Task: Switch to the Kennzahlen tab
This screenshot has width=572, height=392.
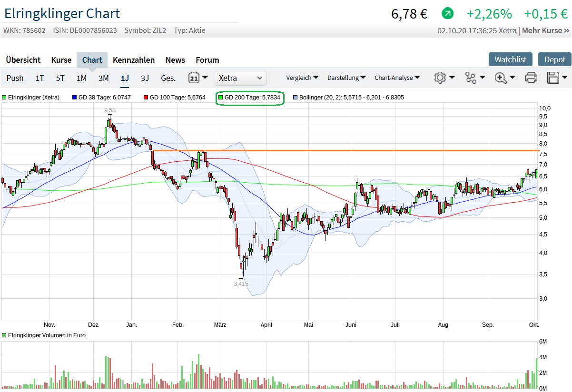Action: click(134, 60)
